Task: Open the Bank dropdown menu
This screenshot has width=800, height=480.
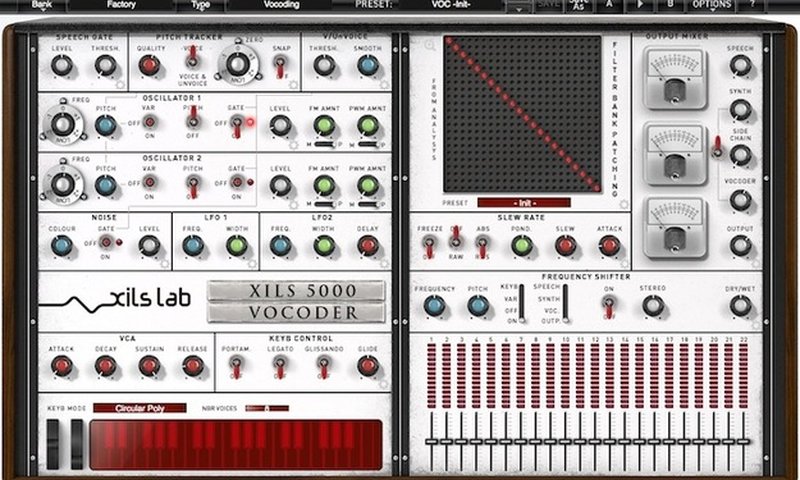Action: 42,6
